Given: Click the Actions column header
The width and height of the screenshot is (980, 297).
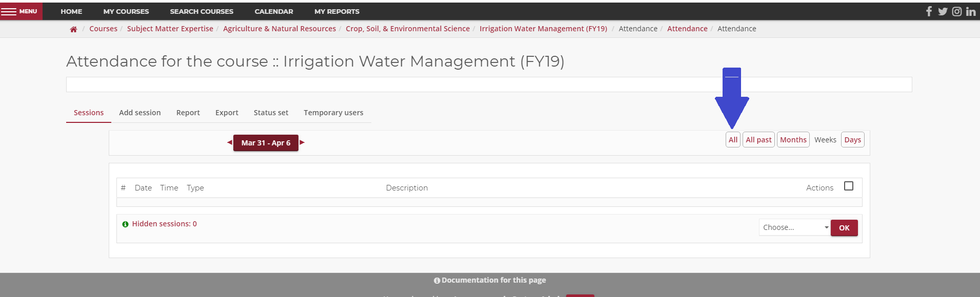Looking at the screenshot, I should point(819,188).
